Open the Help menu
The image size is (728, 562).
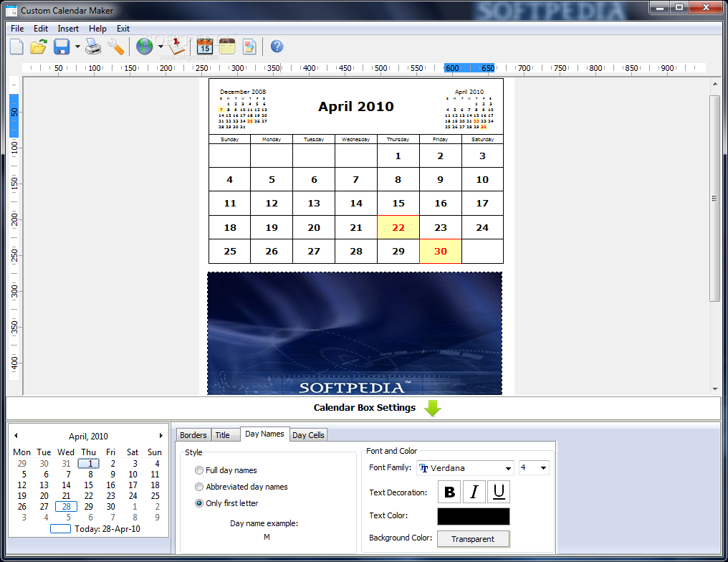97,29
